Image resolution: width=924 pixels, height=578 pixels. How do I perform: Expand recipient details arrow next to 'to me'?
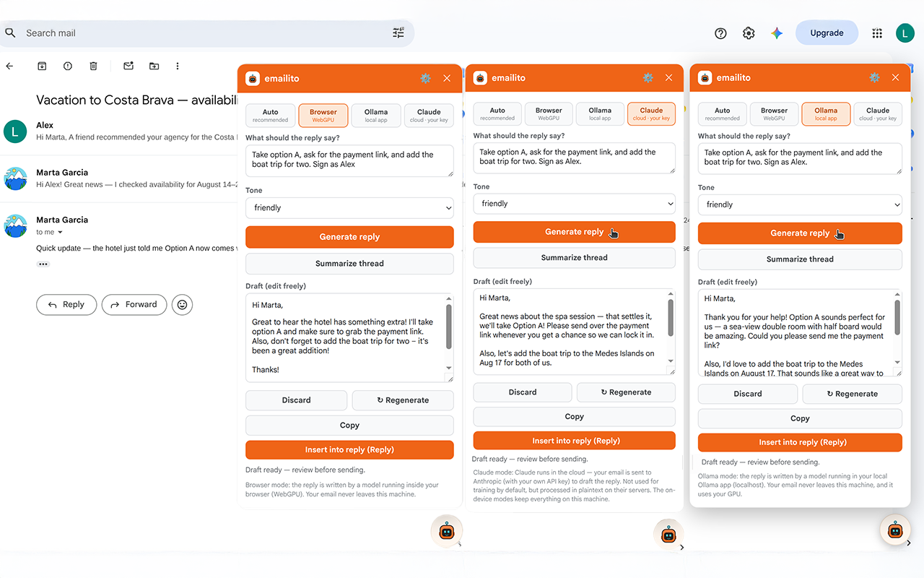click(x=60, y=233)
